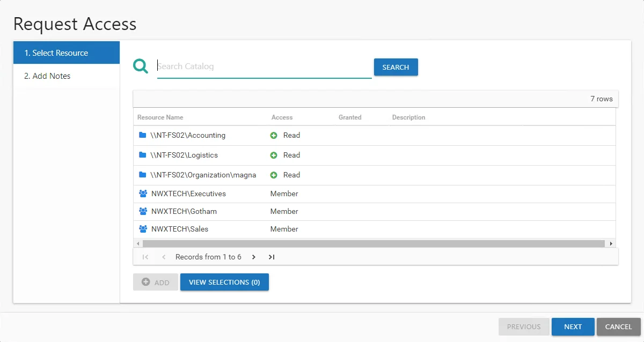Select the \\NT-FS02\Accounting resource name
Image resolution: width=644 pixels, height=342 pixels.
point(188,135)
